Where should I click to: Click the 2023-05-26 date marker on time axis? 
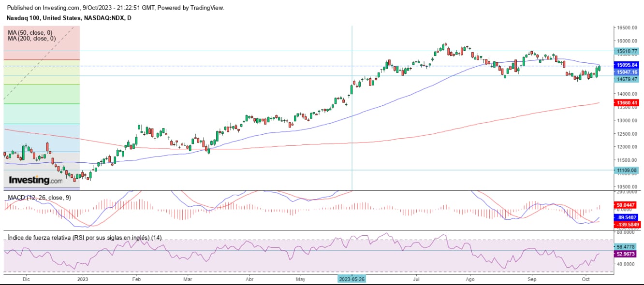point(352,279)
